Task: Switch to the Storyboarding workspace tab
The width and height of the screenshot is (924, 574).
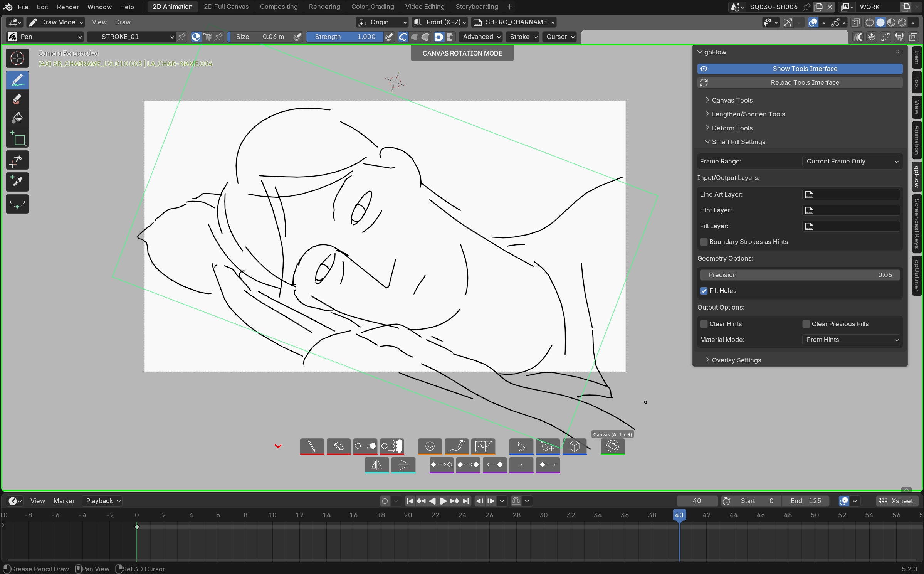Action: click(x=477, y=7)
